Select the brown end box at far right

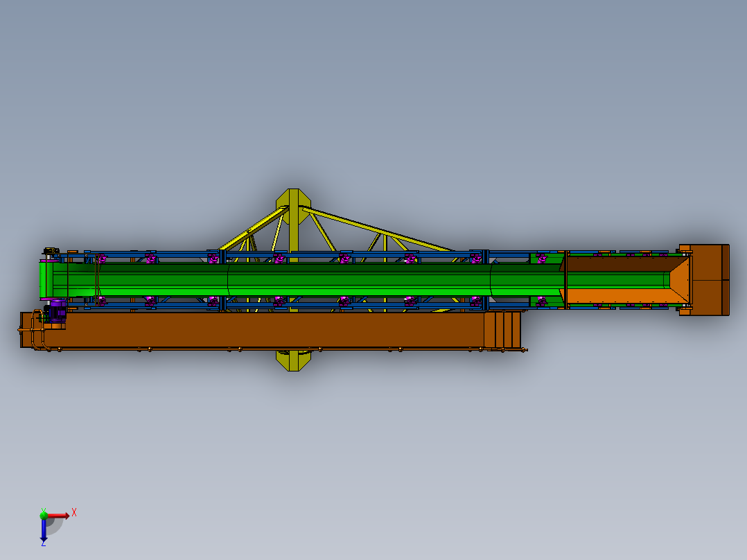click(710, 280)
